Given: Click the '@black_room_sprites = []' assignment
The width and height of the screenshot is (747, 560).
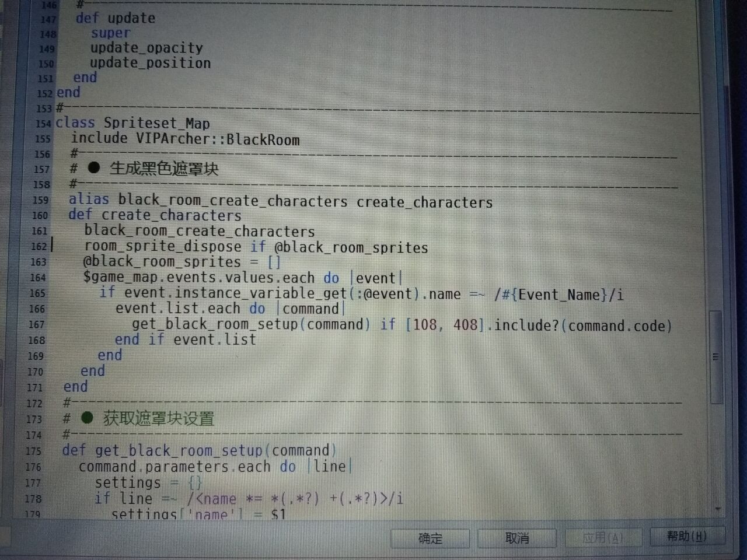Looking at the screenshot, I should point(182,262).
